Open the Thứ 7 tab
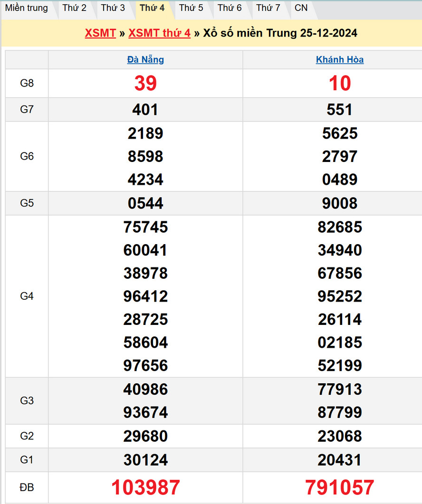Image resolution: width=422 pixels, height=504 pixels. pos(268,8)
